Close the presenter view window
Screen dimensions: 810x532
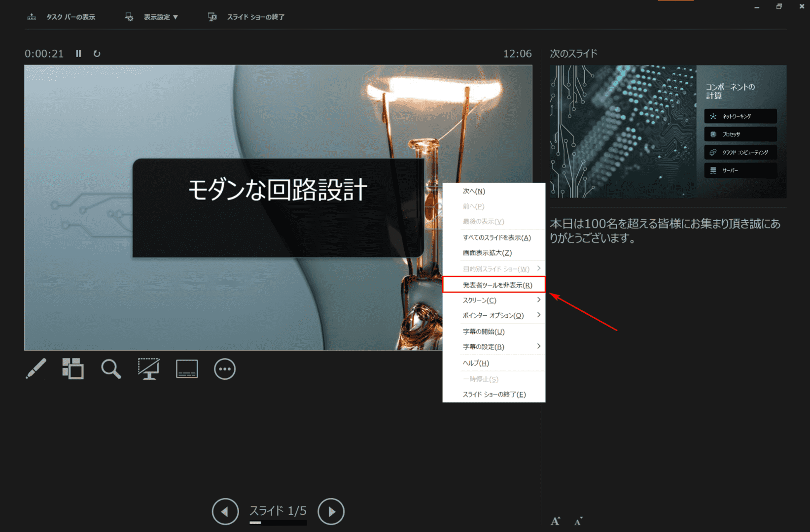pos(802,7)
